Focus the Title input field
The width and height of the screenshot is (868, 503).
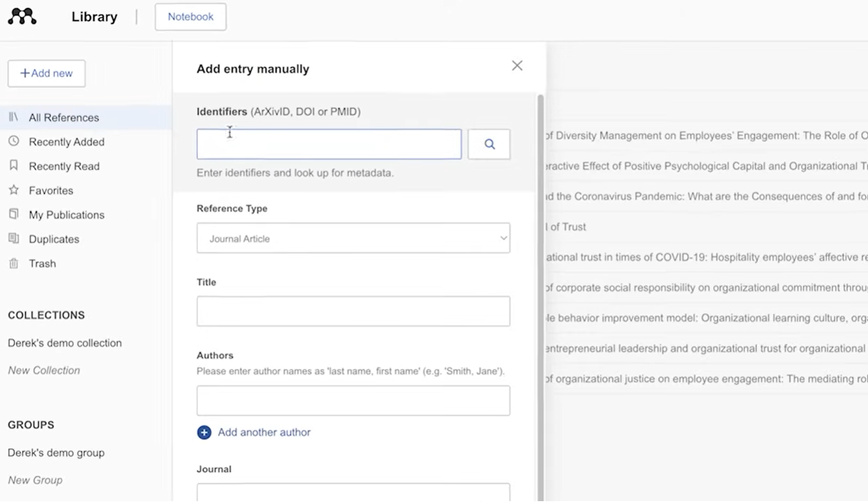[353, 312]
